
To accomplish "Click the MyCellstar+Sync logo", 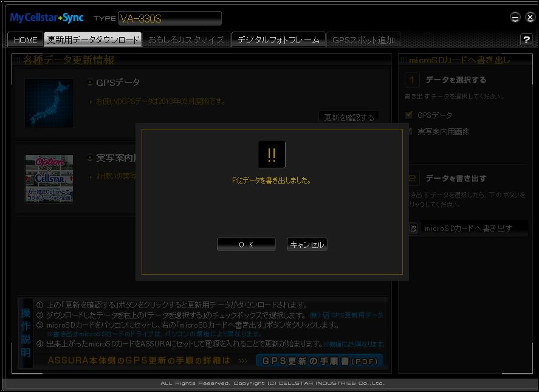I will coord(46,18).
